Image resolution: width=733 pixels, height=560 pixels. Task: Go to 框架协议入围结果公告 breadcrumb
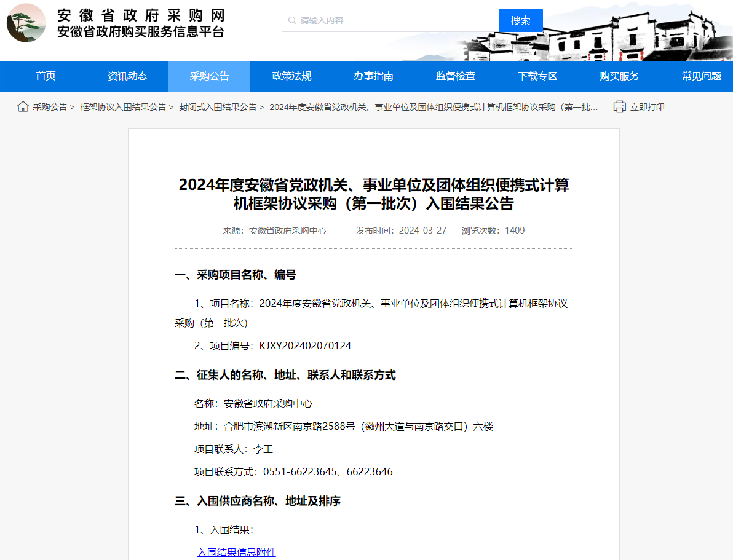pyautogui.click(x=124, y=107)
